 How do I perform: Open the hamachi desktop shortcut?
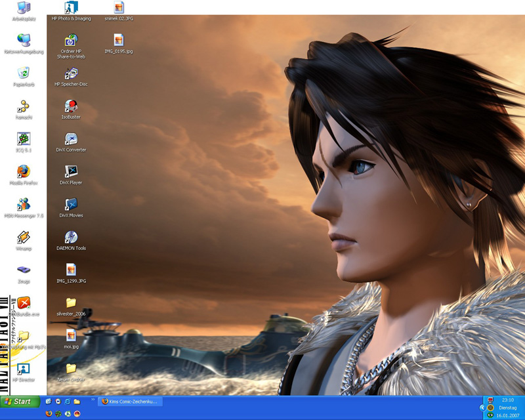point(24,106)
